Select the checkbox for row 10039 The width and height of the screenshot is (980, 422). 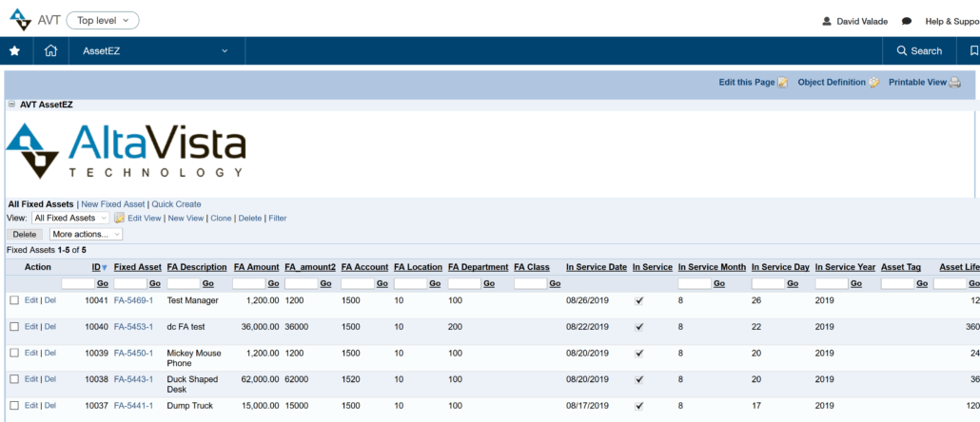14,353
